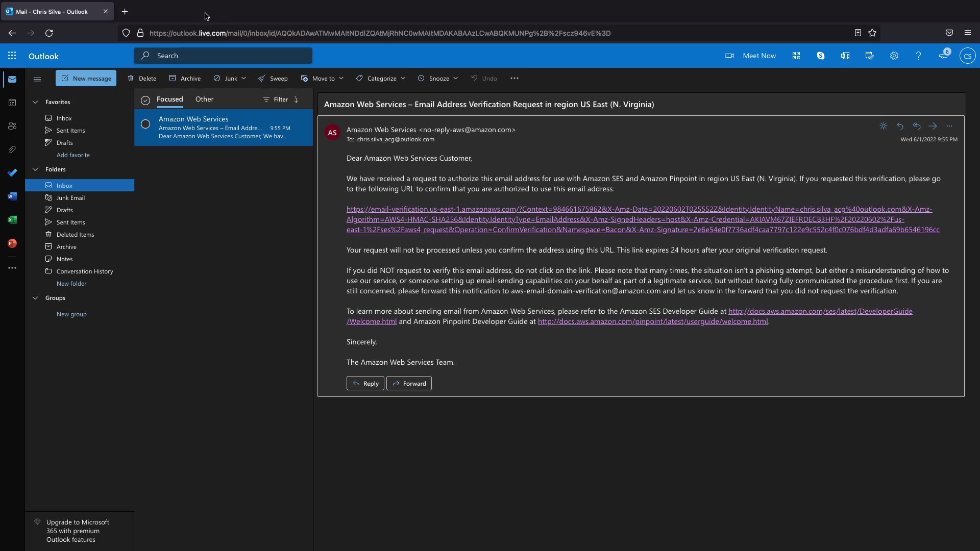Open Settings gear in Outlook header
Viewport: 980px width, 551px height.
894,56
